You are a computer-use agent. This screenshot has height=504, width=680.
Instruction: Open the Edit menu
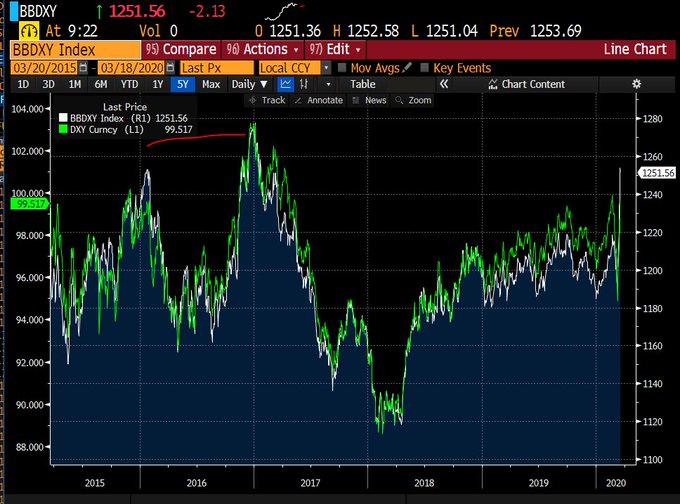point(335,49)
